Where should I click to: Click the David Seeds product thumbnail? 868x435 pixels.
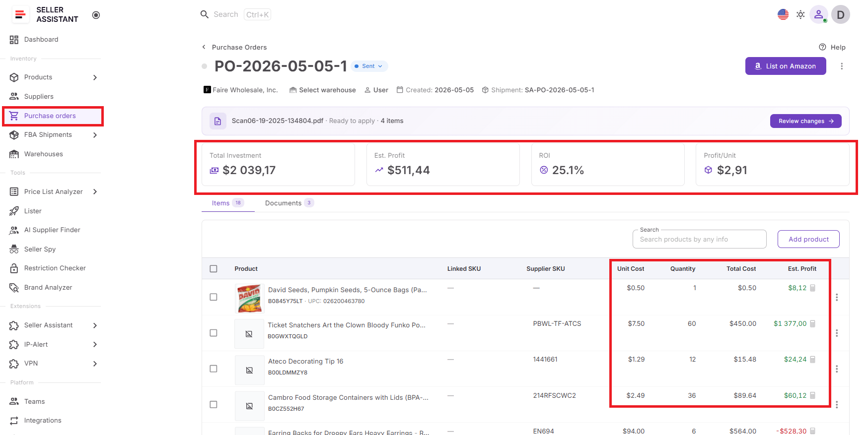coord(249,298)
